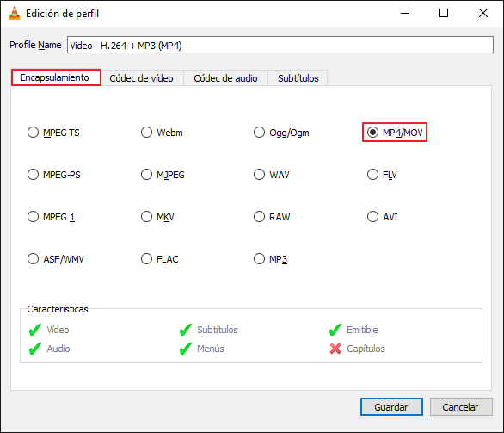The height and width of the screenshot is (433, 504).
Task: Choose FLV as container
Action: coord(382,175)
